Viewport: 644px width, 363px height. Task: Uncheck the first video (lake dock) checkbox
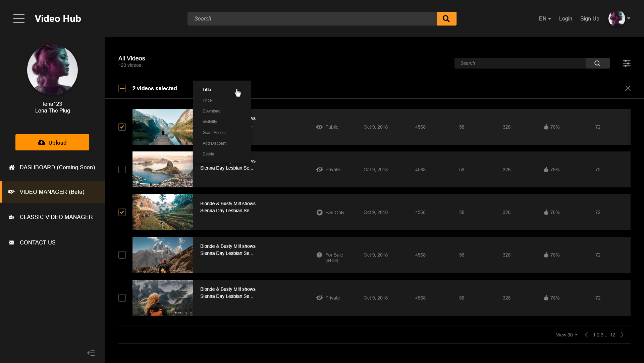point(122,127)
